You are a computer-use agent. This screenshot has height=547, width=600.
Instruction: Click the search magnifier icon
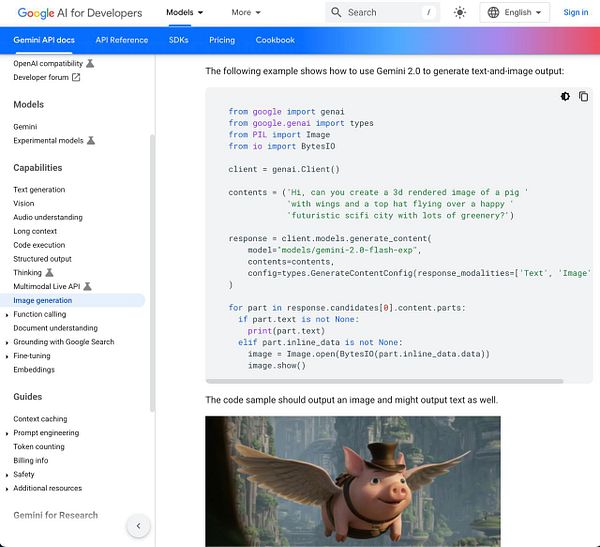336,12
